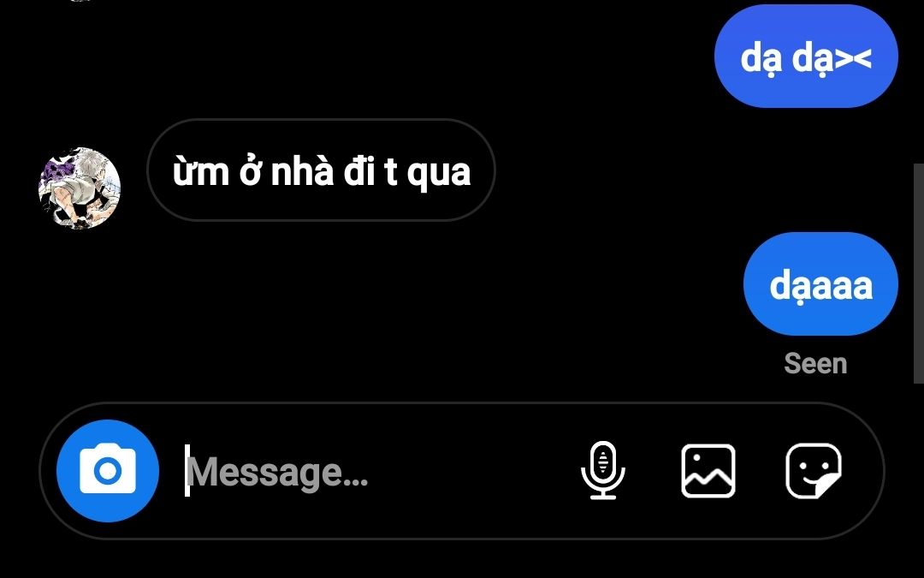
Task: Open the contact's profile via the round avatar
Action: pos(80,188)
